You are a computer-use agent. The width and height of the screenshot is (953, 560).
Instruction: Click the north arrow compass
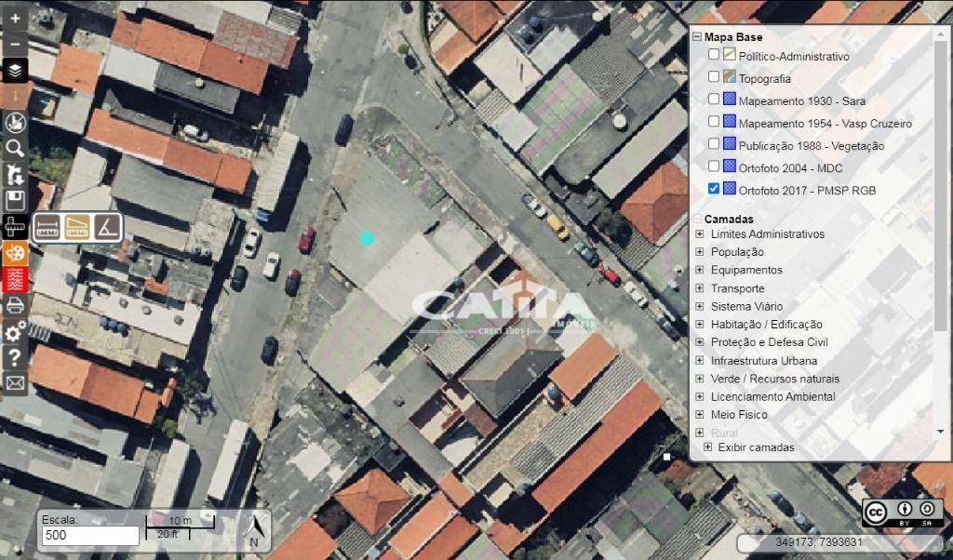(255, 531)
